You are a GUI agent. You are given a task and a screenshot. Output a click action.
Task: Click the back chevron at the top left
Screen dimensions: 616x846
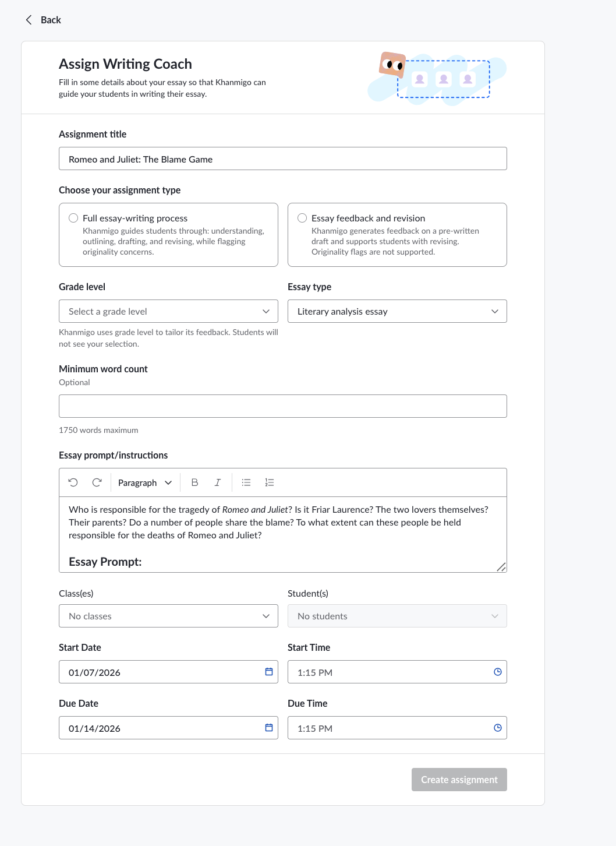click(x=29, y=19)
